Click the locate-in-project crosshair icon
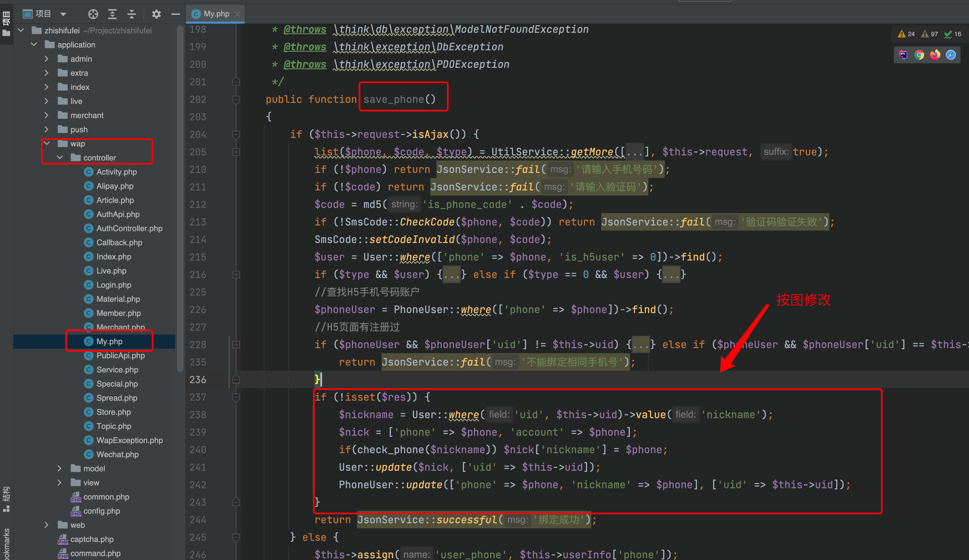The height and width of the screenshot is (560, 969). (x=93, y=14)
